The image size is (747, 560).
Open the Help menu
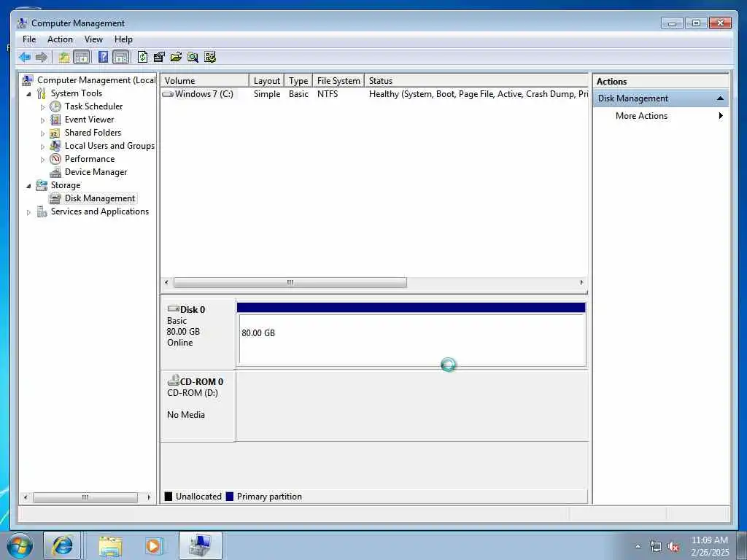click(x=123, y=39)
